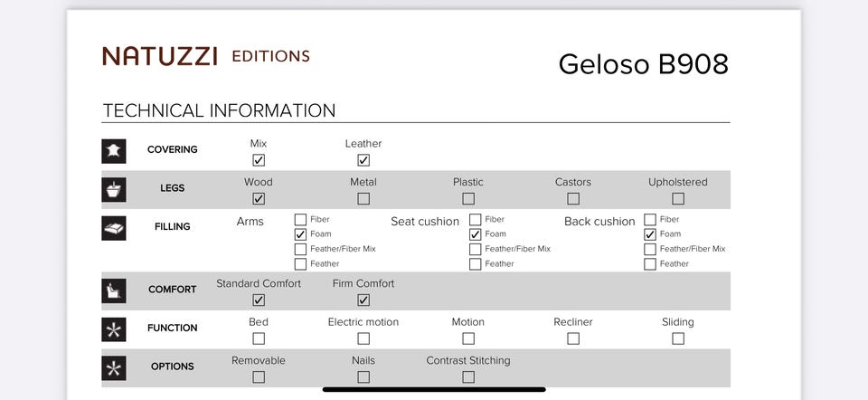Click the Function row asterisk icon
The width and height of the screenshot is (868, 400).
click(x=114, y=329)
